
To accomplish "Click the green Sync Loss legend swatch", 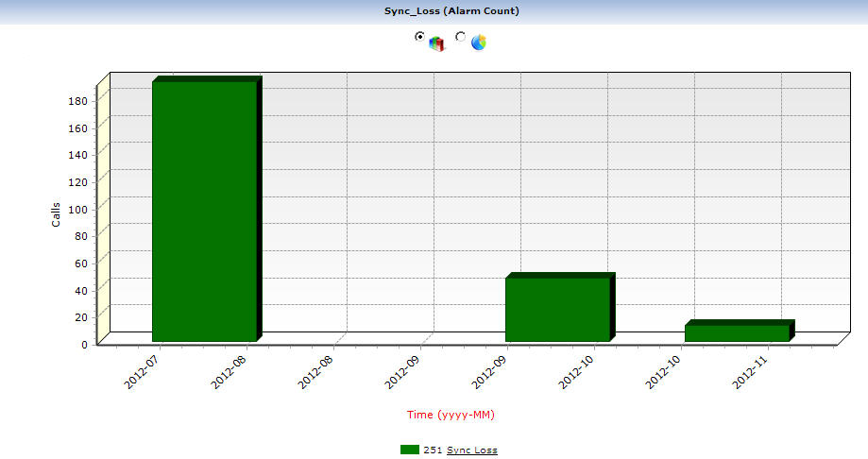I will [410, 450].
